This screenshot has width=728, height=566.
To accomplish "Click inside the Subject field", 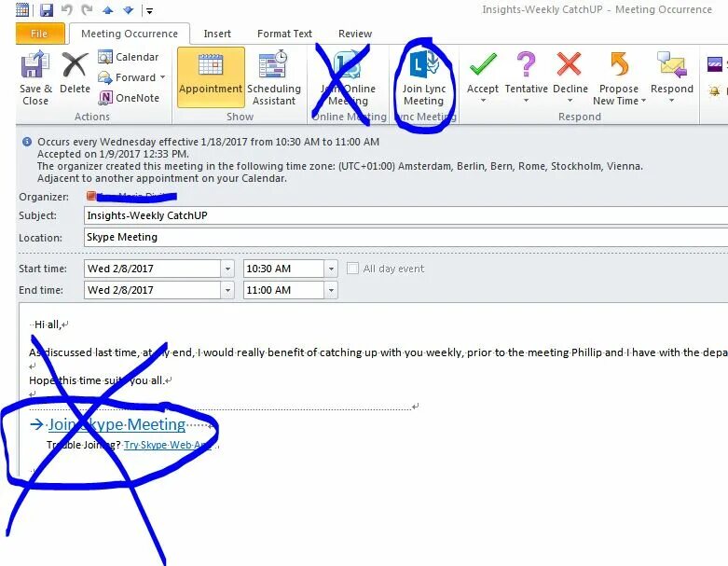I will (405, 215).
